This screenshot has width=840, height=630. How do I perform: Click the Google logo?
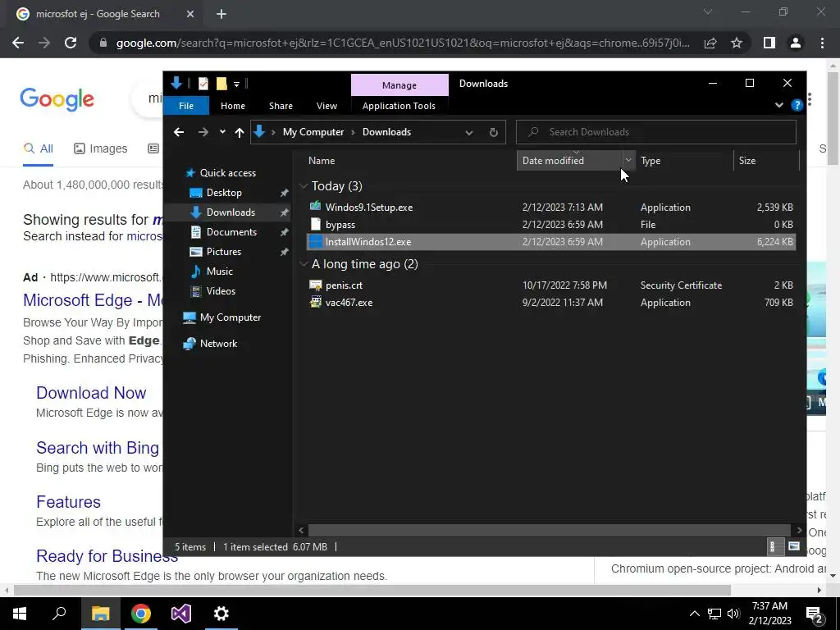[x=57, y=99]
